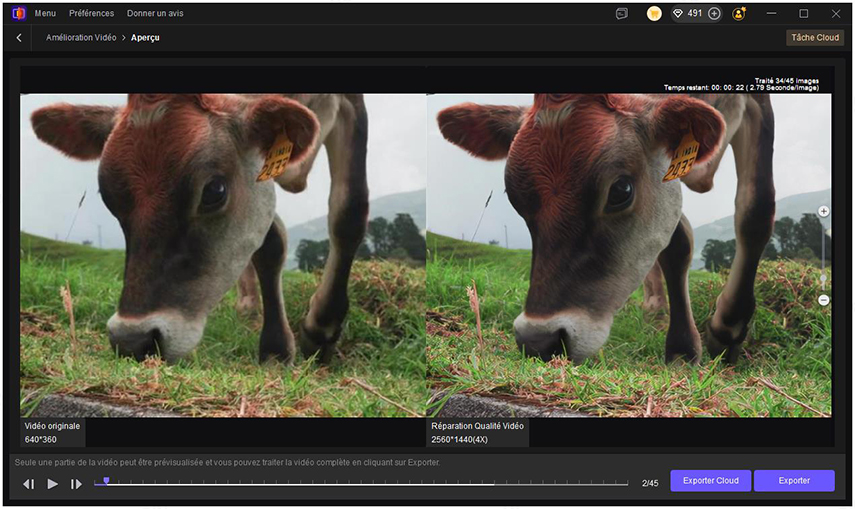Click Exporter Cloud button

tap(711, 481)
